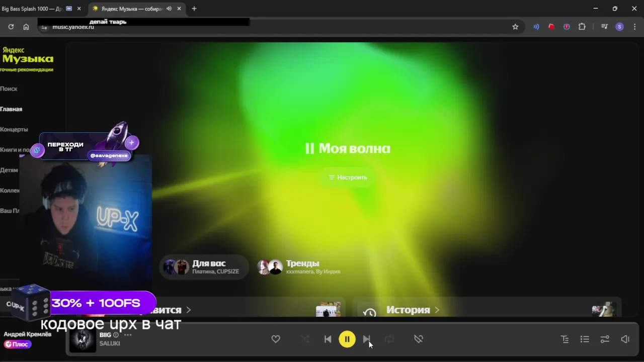Open the media control toolbar icon
644x362 pixels.
pos(604,27)
